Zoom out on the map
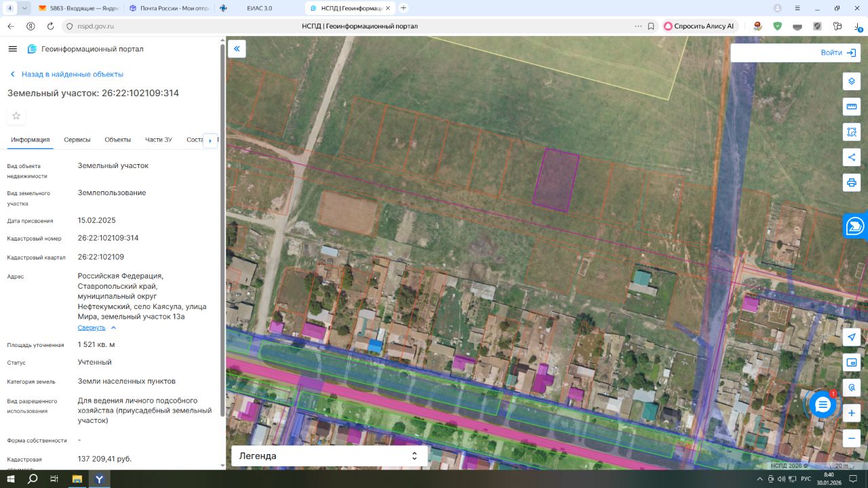This screenshot has width=868, height=488. (x=852, y=438)
